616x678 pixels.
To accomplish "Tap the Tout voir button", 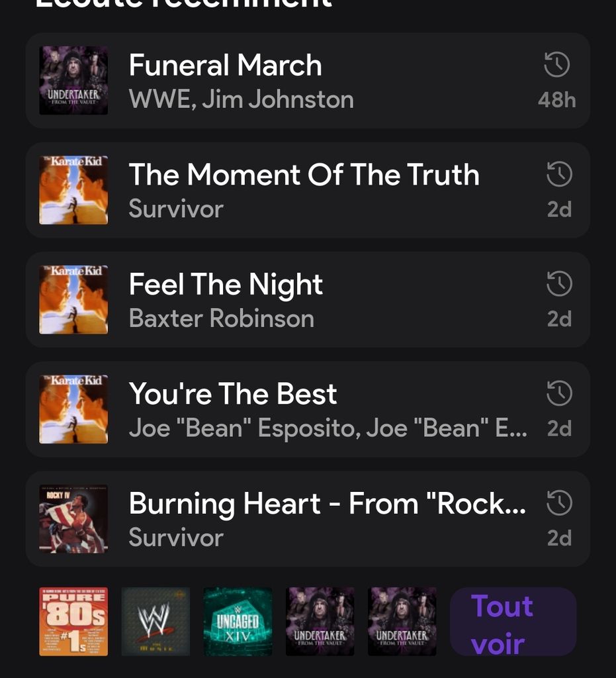I will pos(513,621).
